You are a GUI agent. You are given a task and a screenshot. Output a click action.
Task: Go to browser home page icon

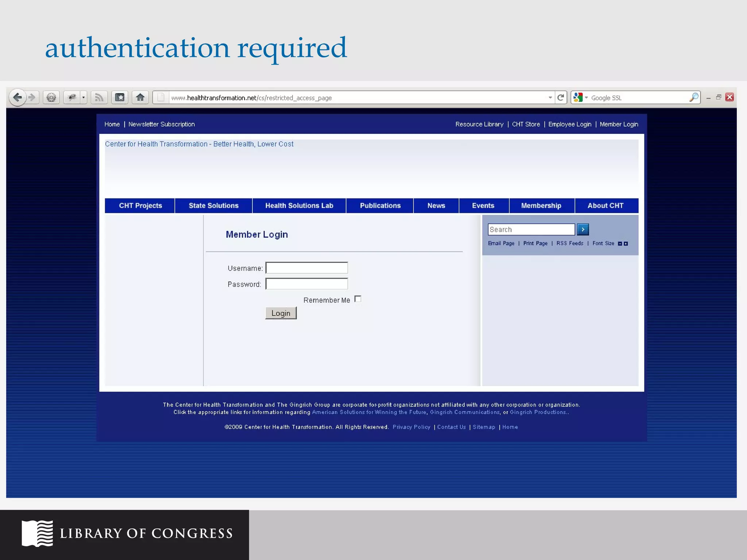tap(140, 97)
